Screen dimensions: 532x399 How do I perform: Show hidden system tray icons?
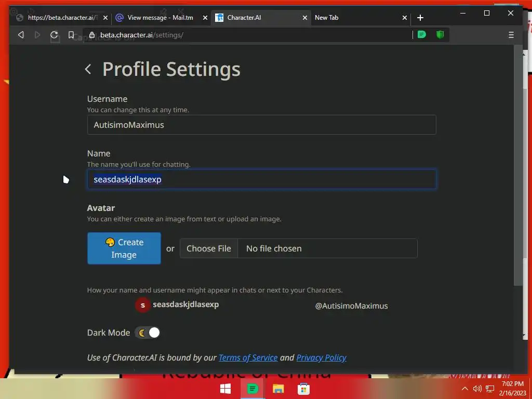(x=465, y=389)
